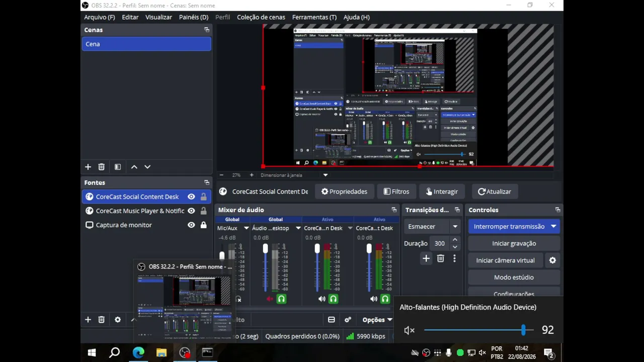The height and width of the screenshot is (362, 644).
Task: Remove the selected scene with the trash icon
Action: click(x=101, y=167)
